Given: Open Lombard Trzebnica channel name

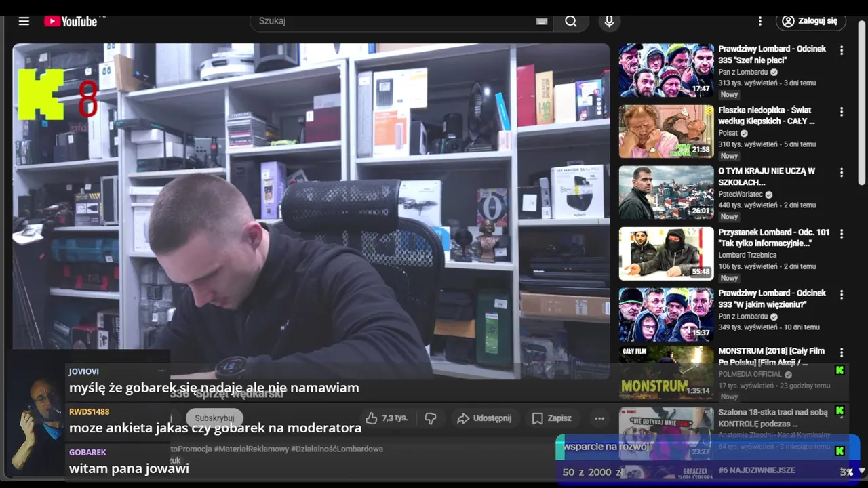Looking at the screenshot, I should tap(747, 255).
